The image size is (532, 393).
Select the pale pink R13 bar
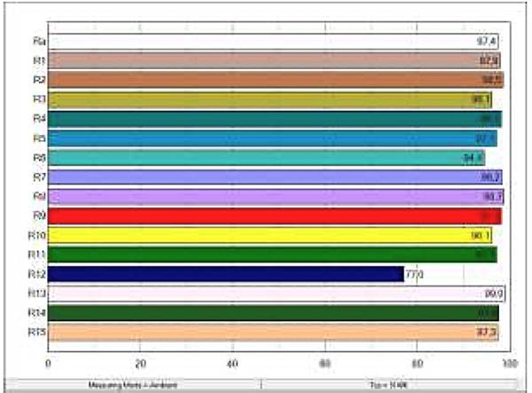pyautogui.click(x=266, y=294)
